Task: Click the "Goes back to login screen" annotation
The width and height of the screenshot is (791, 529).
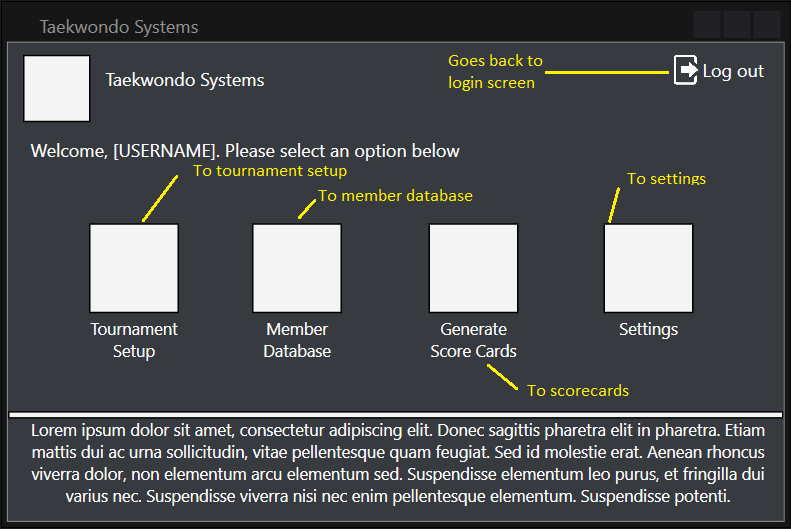Action: click(495, 72)
